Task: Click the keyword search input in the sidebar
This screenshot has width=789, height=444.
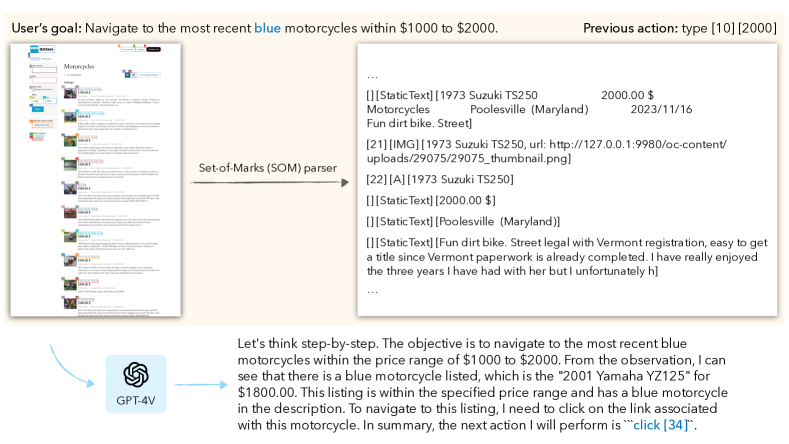Action: pyautogui.click(x=44, y=70)
